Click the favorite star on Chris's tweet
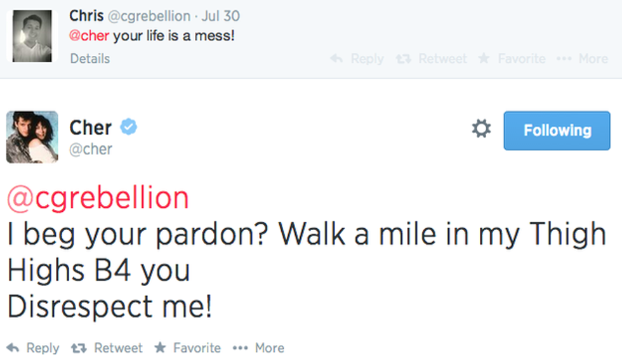 click(x=484, y=59)
